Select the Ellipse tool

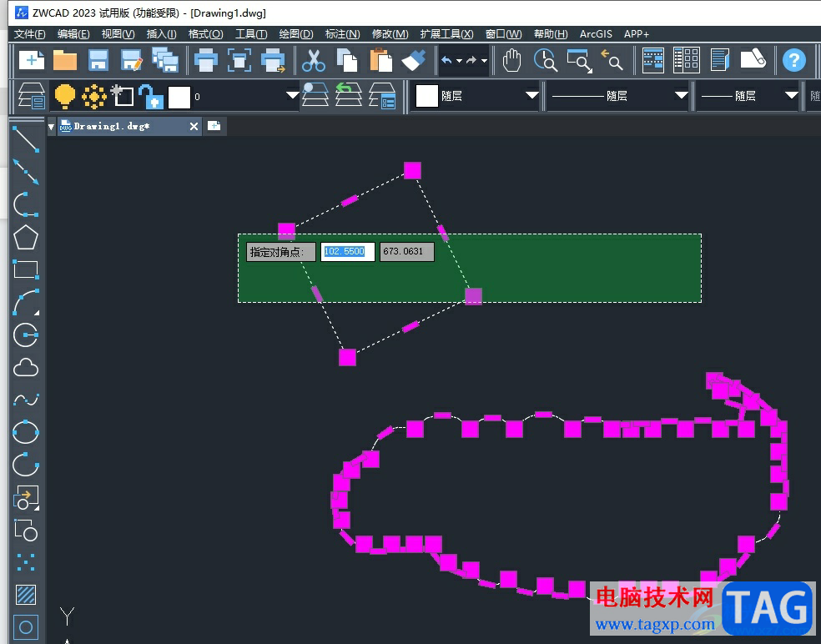pyautogui.click(x=26, y=433)
